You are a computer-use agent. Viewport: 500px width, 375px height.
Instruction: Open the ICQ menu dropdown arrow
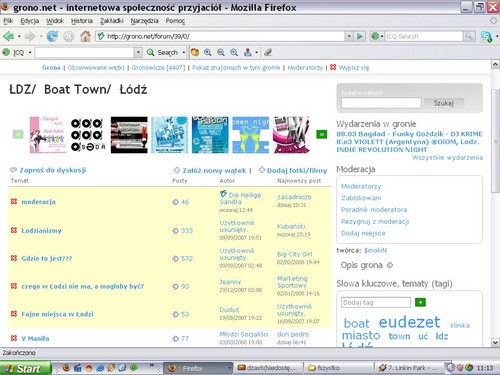coord(30,52)
